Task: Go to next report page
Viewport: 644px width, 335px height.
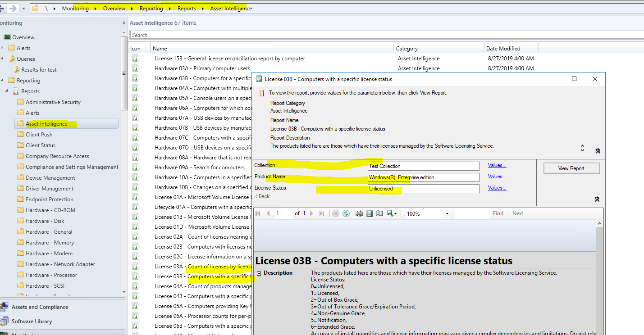Action: click(312, 213)
